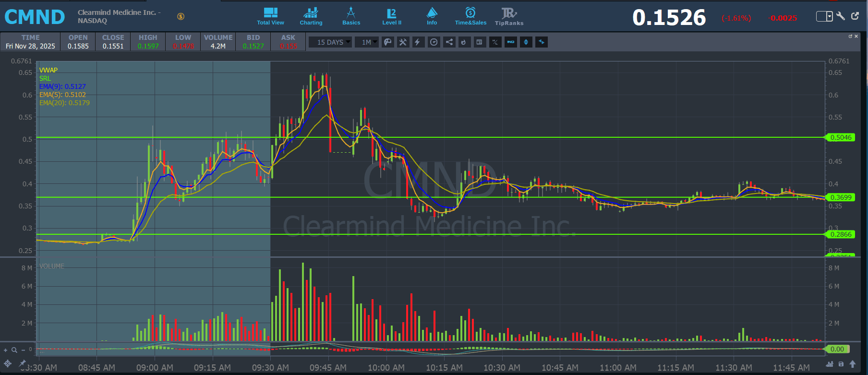Click the gauge dial icon
Viewport: 868px width, 375px height.
434,42
